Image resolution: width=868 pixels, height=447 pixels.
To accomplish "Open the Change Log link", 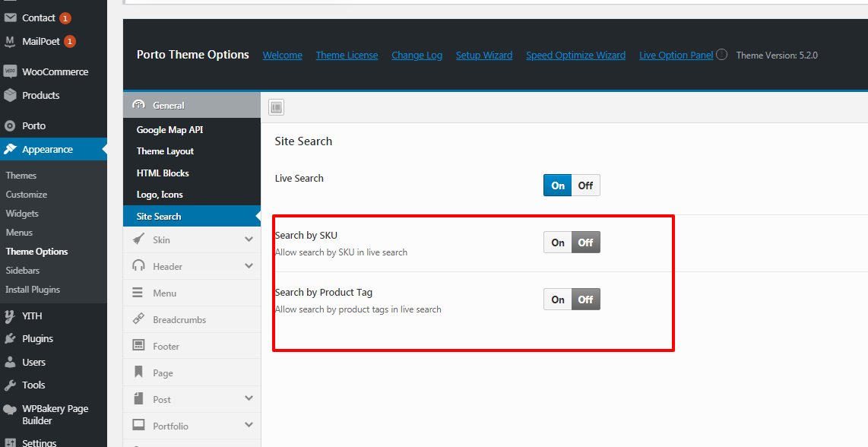I will (x=417, y=55).
